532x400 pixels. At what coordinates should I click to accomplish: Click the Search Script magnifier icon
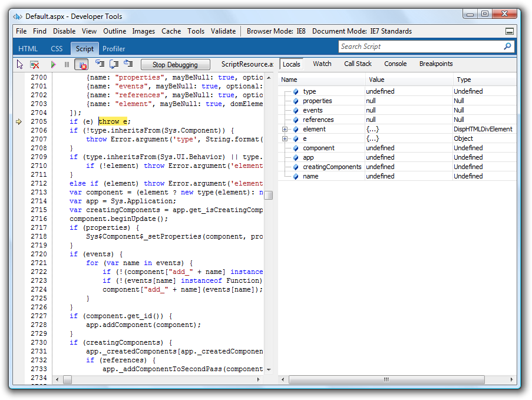point(507,47)
